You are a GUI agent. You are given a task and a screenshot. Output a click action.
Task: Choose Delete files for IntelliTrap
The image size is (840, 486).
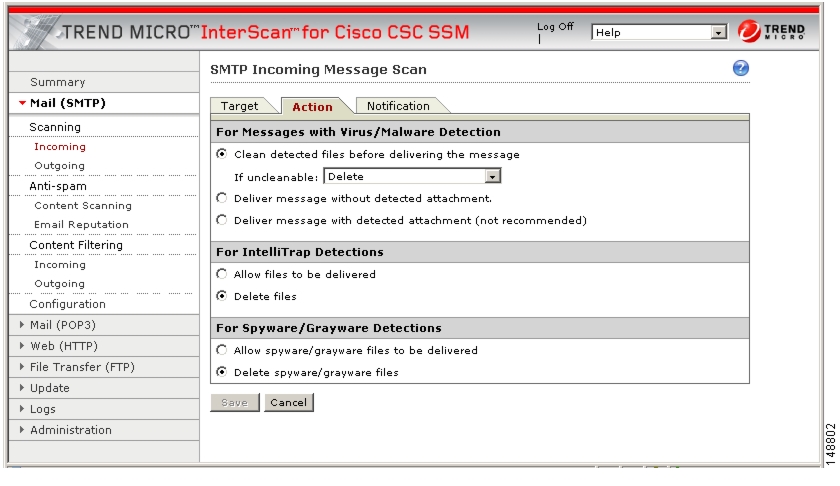[221, 296]
